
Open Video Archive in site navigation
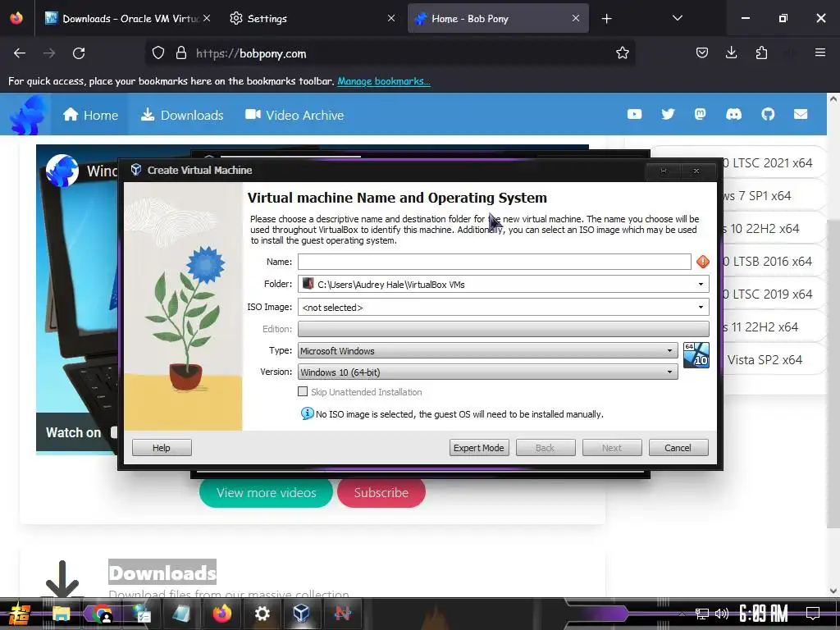[294, 115]
